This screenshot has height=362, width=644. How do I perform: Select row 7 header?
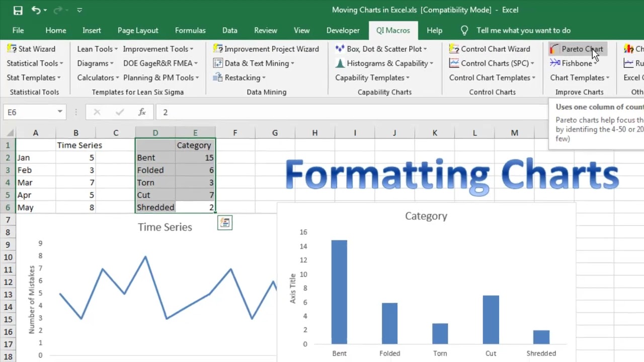8,220
